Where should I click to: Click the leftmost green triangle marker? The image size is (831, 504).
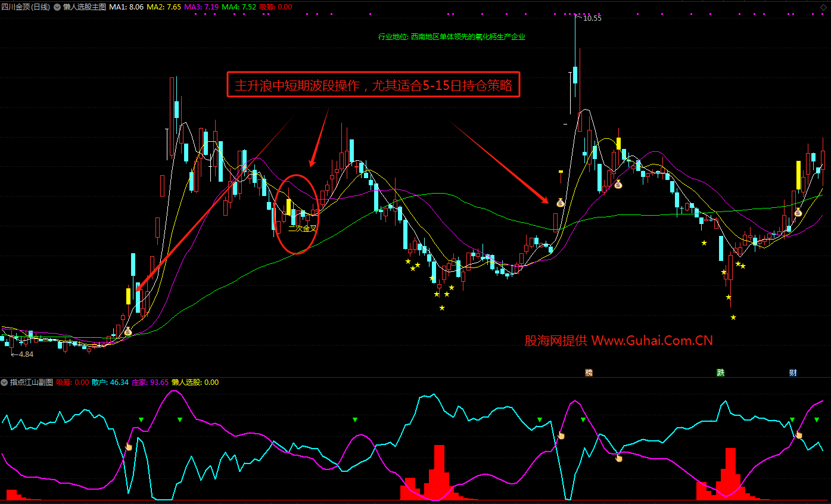coord(141,420)
